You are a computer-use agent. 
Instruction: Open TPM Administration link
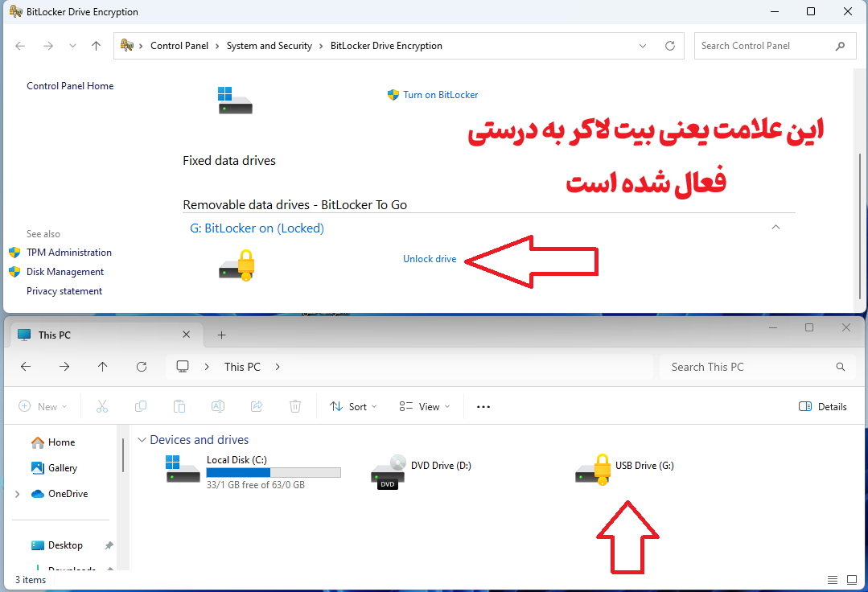pyautogui.click(x=69, y=253)
